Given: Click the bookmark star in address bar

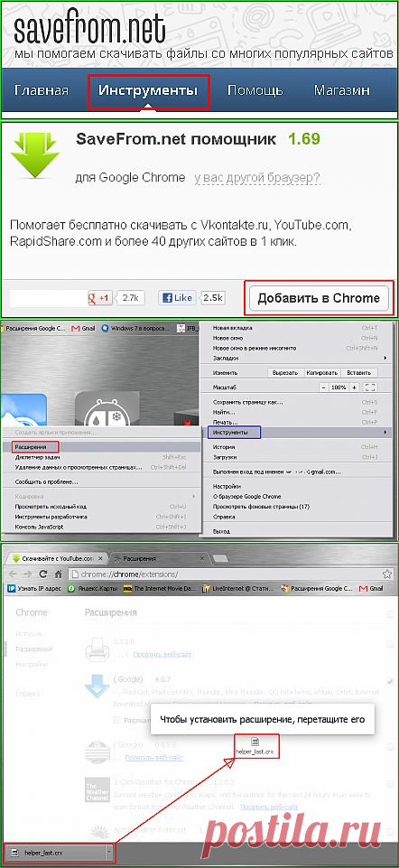Looking at the screenshot, I should 387,573.
